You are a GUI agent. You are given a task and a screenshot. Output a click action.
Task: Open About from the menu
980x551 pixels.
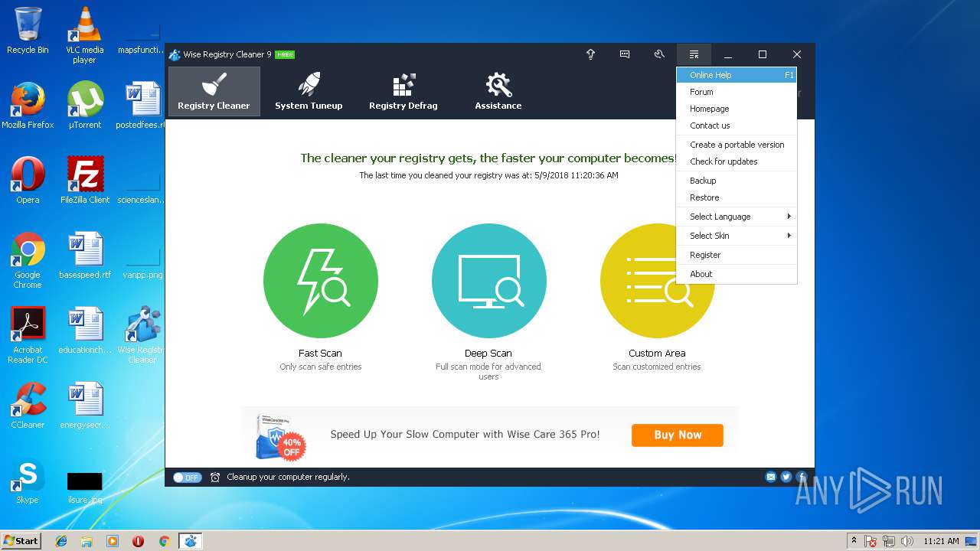[737, 274]
